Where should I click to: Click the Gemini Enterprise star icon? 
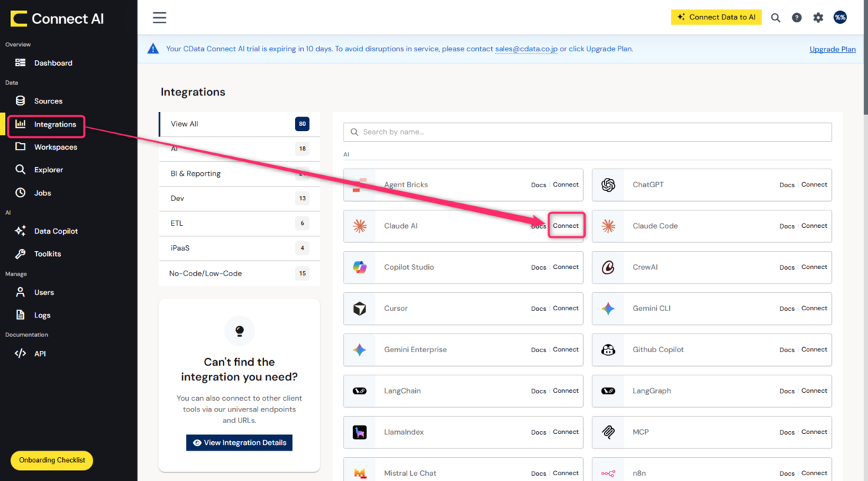pos(359,350)
